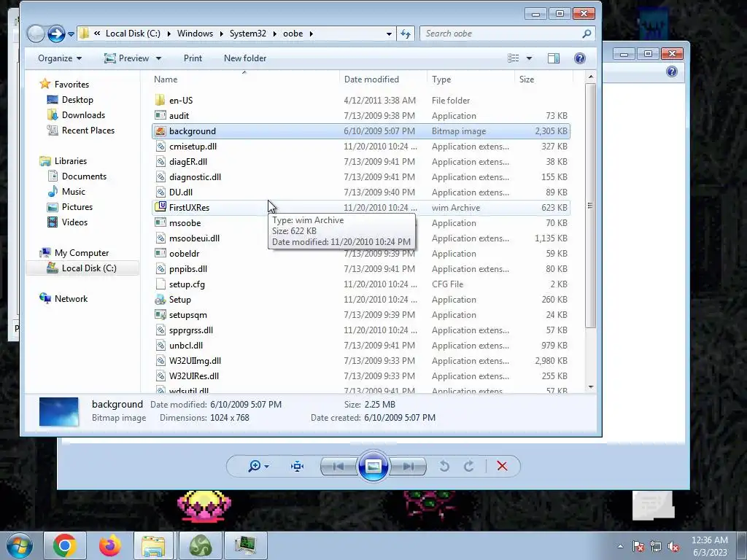Rotate clockwise in Photo Viewer

tap(469, 466)
